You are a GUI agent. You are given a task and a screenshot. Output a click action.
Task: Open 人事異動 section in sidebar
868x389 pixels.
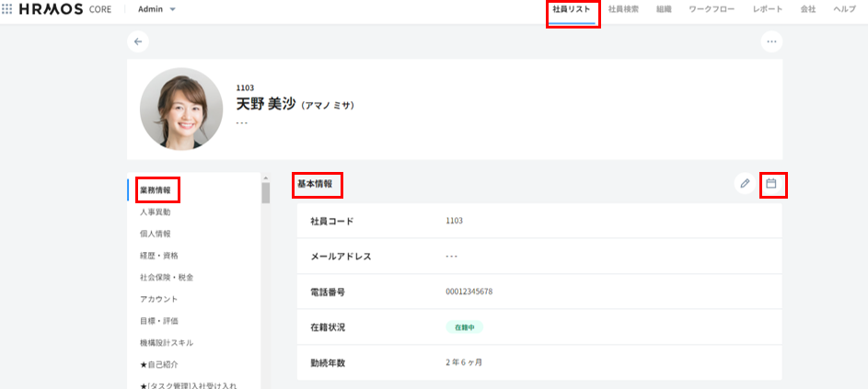pos(156,212)
